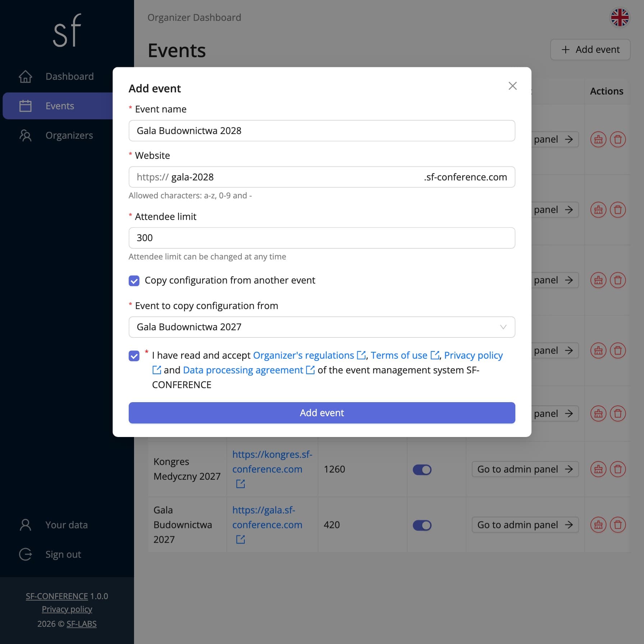This screenshot has width=644, height=644.
Task: Click the Attendee limit input field
Action: [x=322, y=238]
